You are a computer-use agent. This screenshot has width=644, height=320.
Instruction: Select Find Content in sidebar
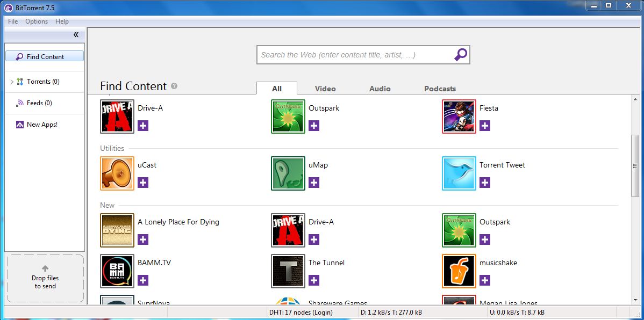(45, 56)
